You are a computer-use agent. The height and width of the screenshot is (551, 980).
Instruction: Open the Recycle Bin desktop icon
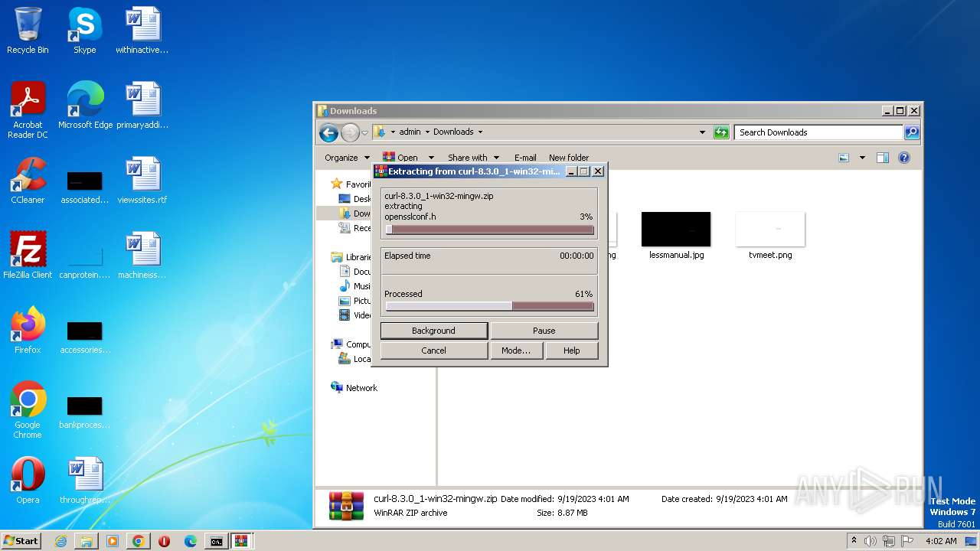28,31
